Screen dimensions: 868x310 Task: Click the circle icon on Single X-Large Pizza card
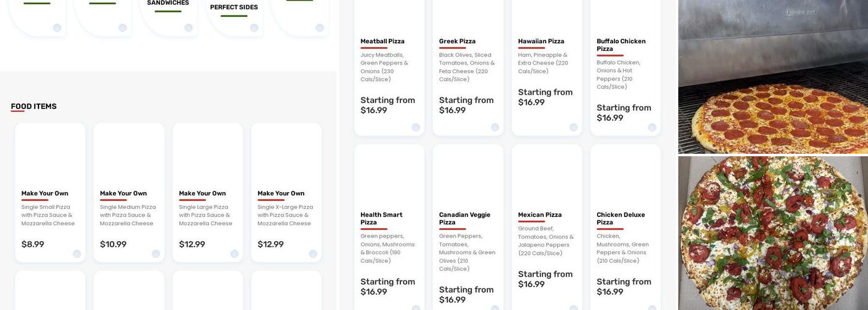(313, 254)
